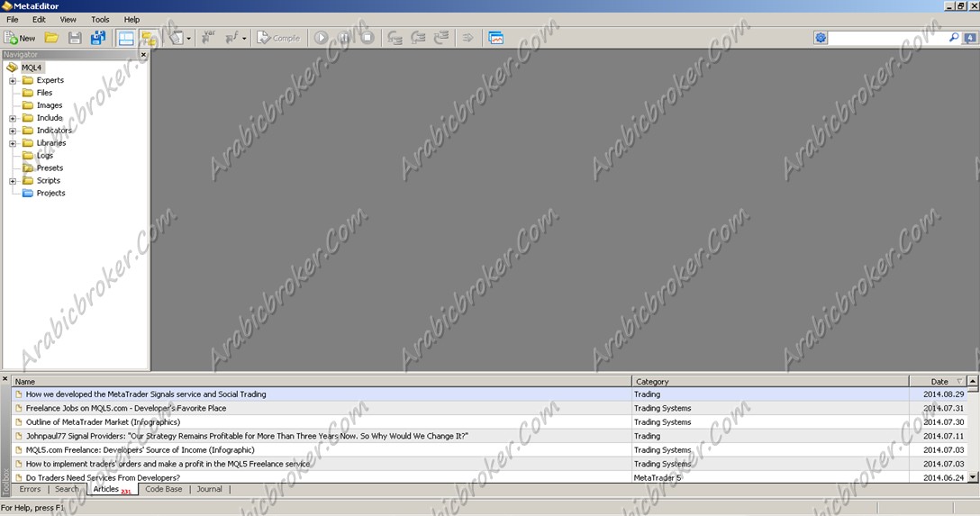Select the Presets folder in Navigator
Viewport: 980px width, 516px height.
coord(50,168)
